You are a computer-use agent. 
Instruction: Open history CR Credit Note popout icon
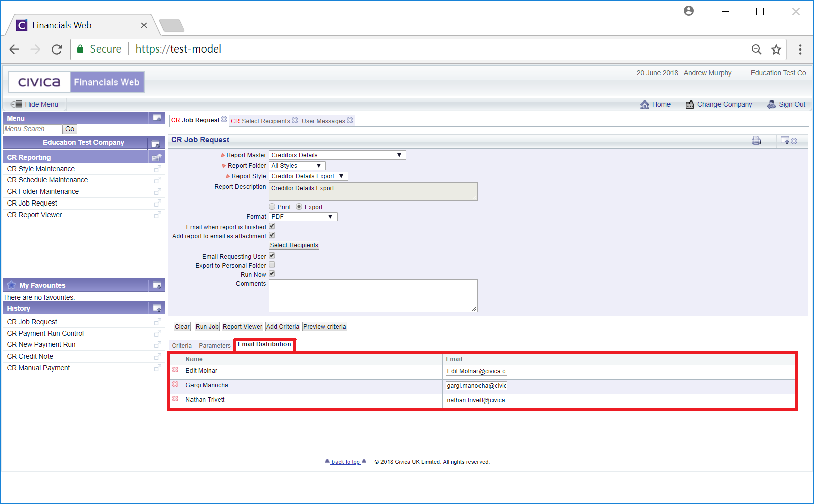click(x=157, y=357)
